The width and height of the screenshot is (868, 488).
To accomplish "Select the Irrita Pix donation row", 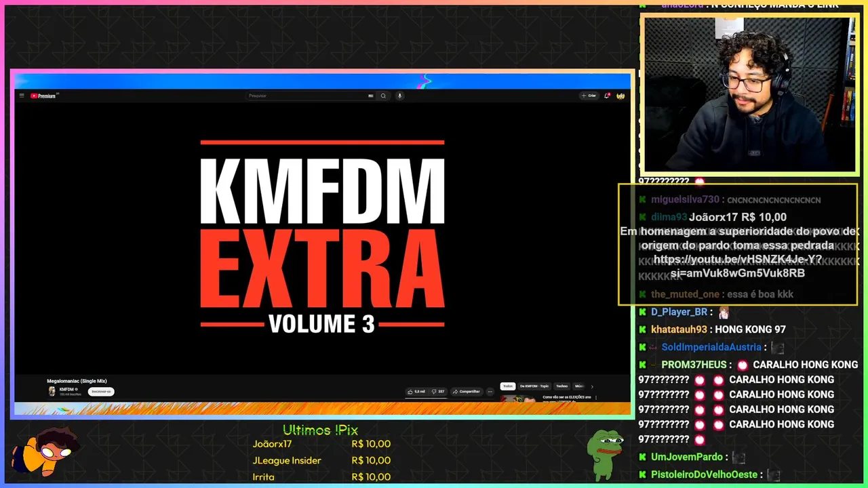I will click(321, 476).
